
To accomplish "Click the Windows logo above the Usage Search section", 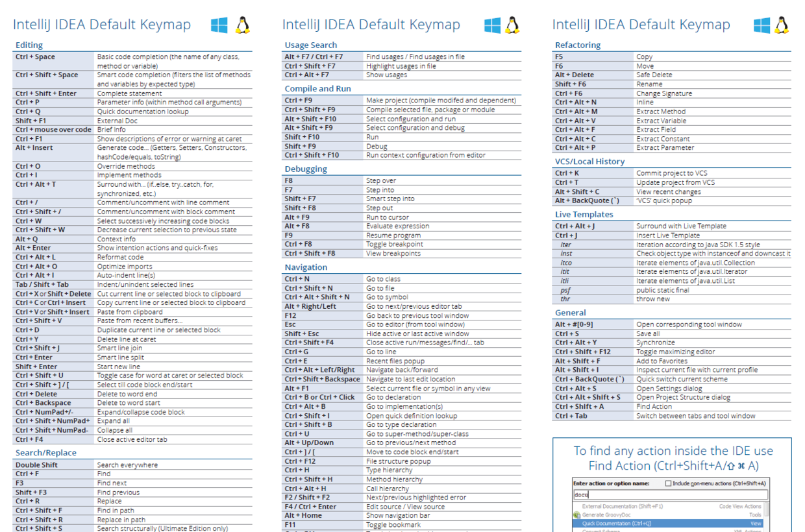I will [493, 25].
